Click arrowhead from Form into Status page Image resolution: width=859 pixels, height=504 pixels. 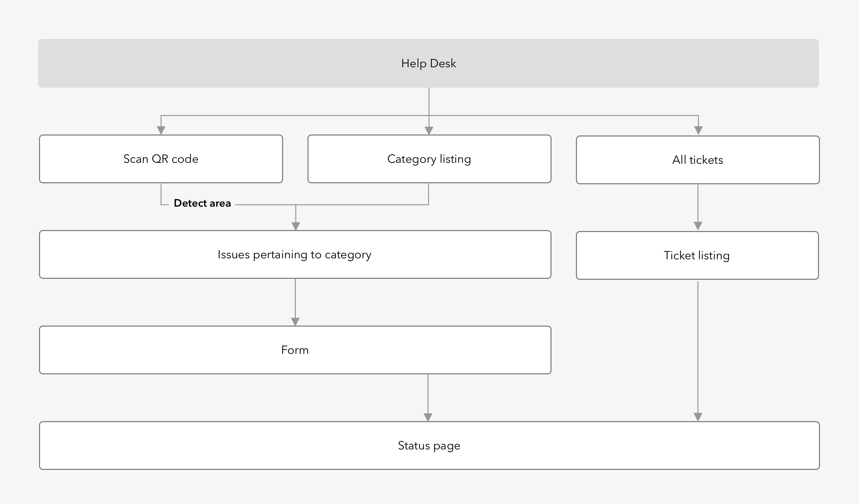click(428, 418)
